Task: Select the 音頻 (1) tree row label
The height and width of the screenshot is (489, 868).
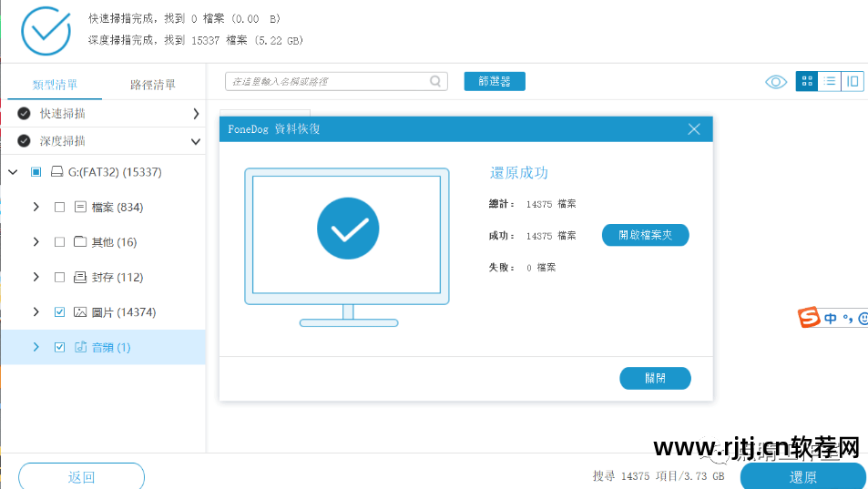Action: coord(111,347)
